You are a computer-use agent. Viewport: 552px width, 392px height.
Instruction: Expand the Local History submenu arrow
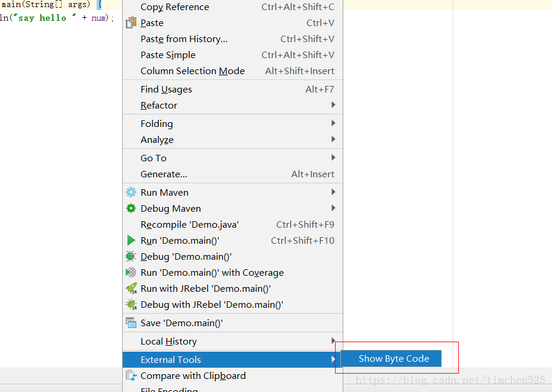pos(333,340)
